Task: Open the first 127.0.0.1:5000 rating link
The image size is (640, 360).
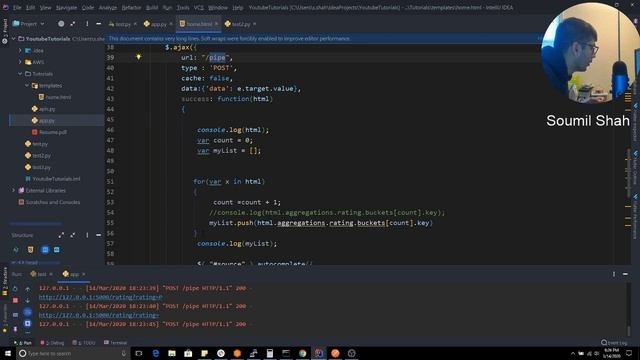Action: (x=100, y=297)
